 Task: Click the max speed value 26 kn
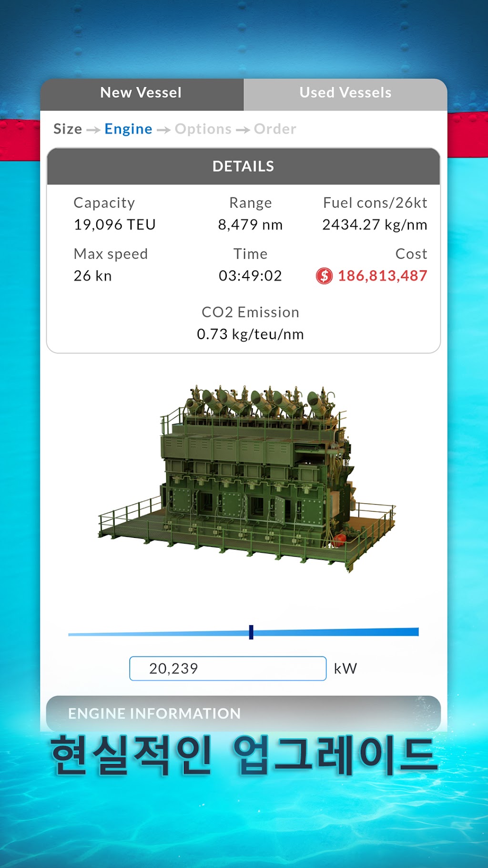[x=92, y=276]
